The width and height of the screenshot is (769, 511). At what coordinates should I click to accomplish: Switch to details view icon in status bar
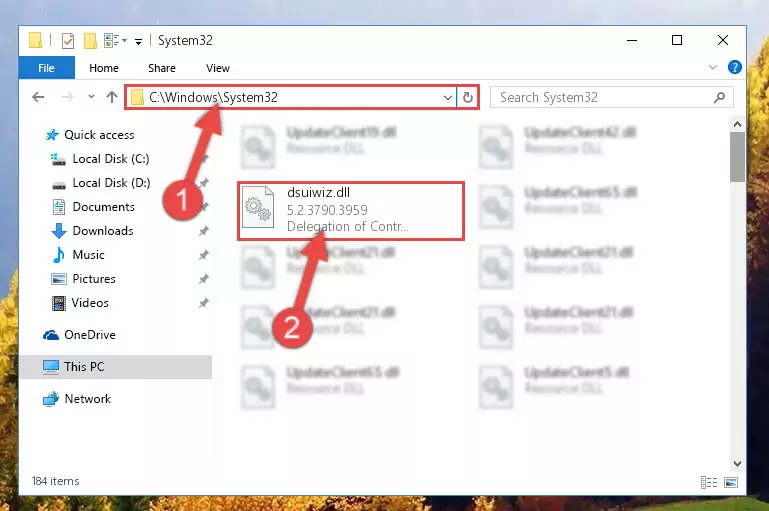point(709,483)
